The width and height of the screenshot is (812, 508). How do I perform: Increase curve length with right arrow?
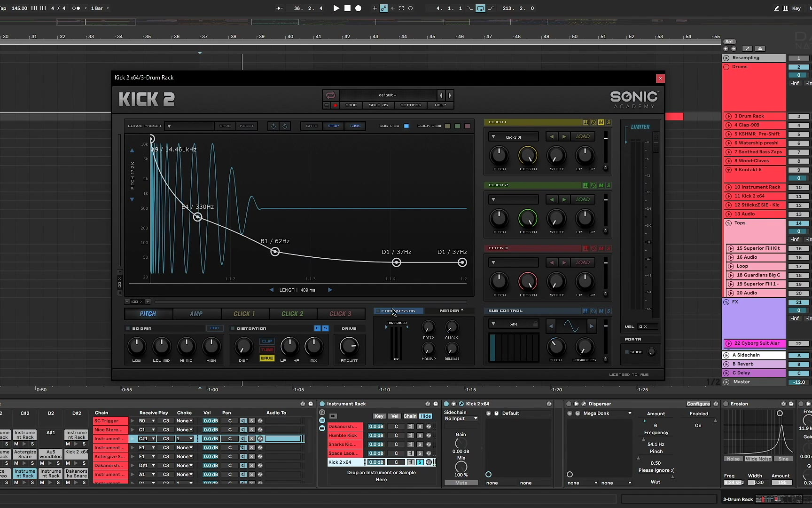click(x=330, y=290)
